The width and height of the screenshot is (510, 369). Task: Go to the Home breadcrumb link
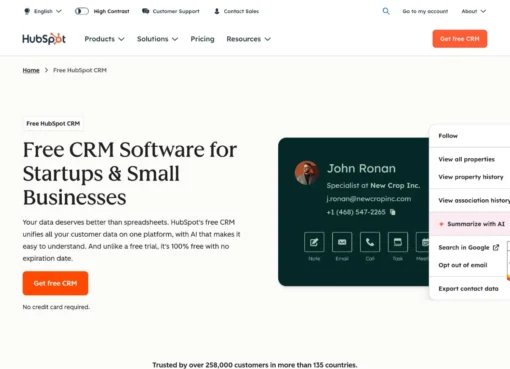coord(31,70)
